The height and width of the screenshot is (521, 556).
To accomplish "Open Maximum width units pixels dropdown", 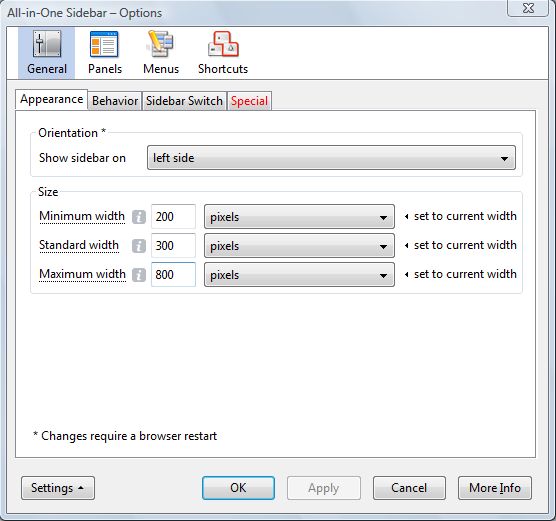I will coord(299,275).
